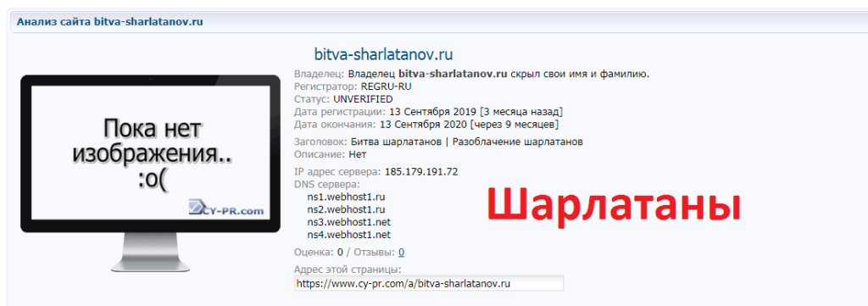Click DNS server ns4.webhost1.net

[x=348, y=235]
